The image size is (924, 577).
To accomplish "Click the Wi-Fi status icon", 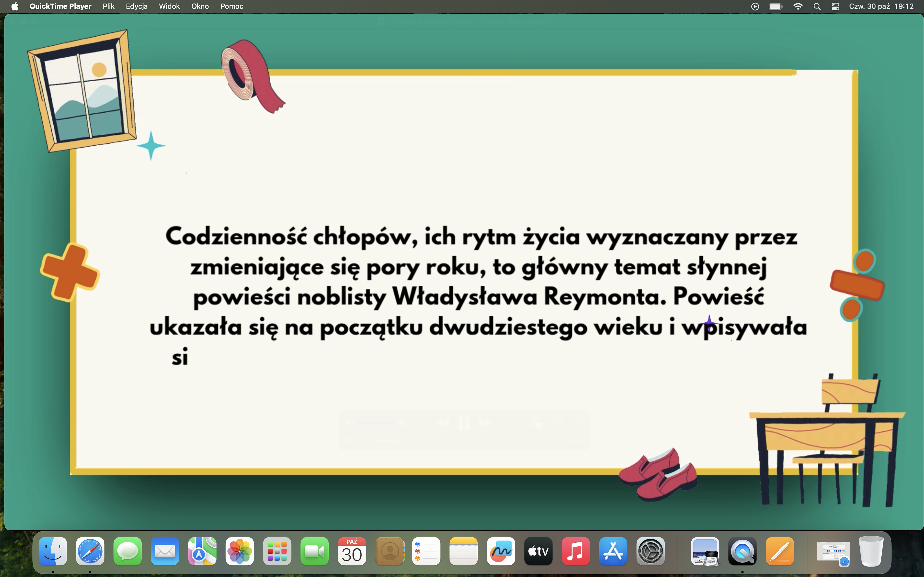I will pyautogui.click(x=798, y=6).
